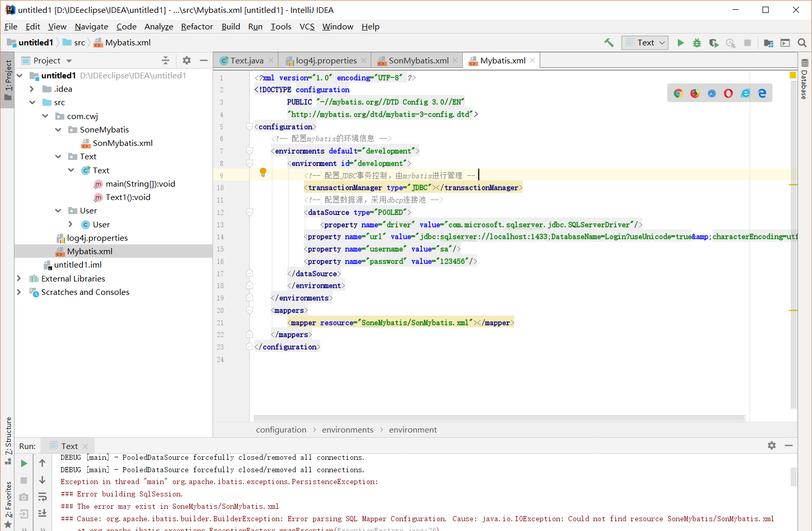Close the Mybatis.xml editor tab

(x=532, y=60)
